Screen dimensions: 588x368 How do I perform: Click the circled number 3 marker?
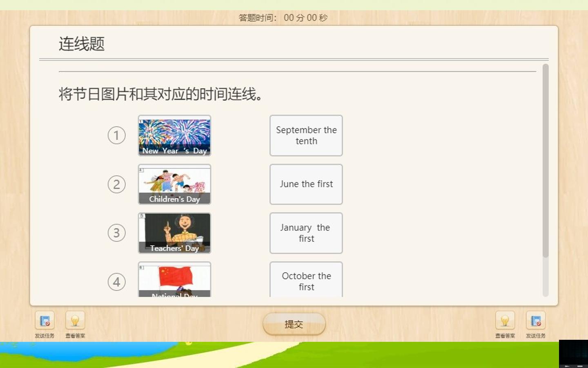117,233
